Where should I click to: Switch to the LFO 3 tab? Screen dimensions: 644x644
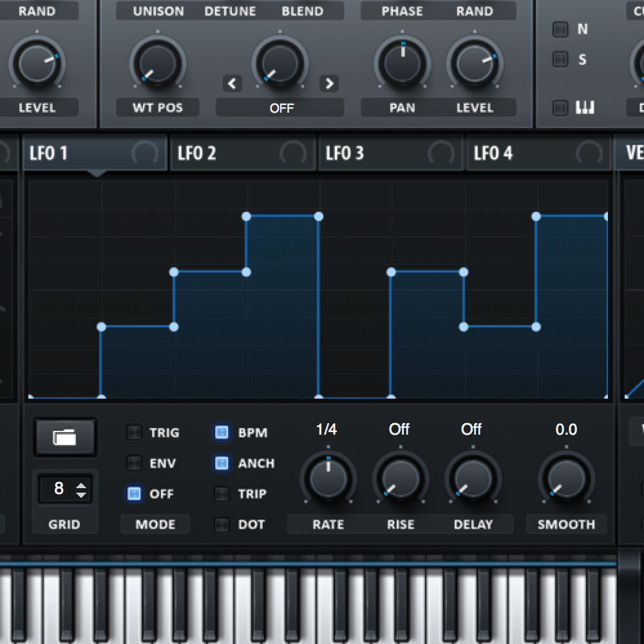coord(391,153)
